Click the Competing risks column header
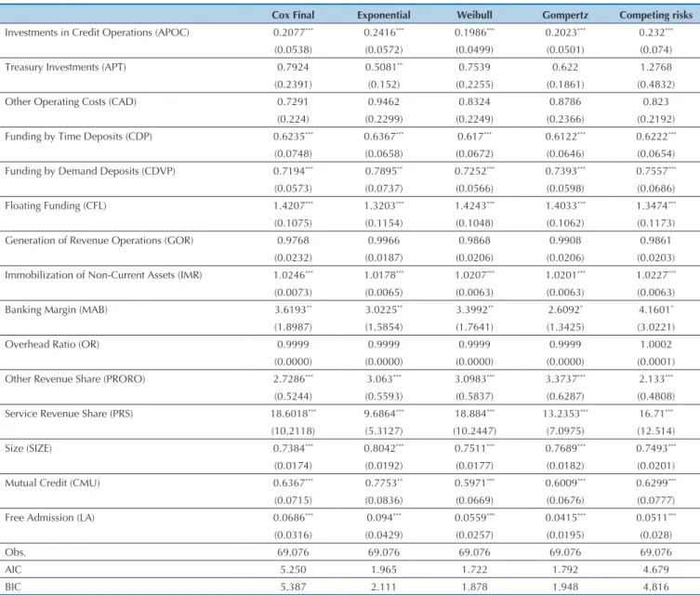700x595 pixels. (655, 15)
